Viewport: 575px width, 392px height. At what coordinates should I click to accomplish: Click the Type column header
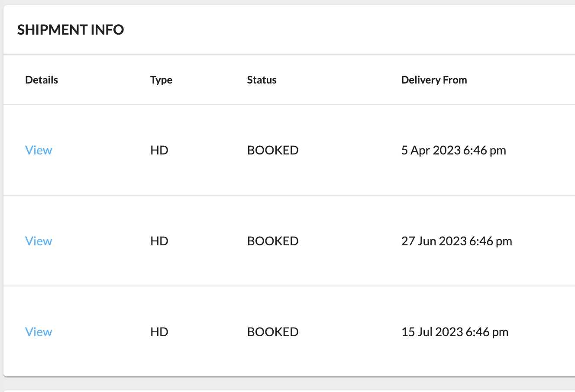coord(161,80)
